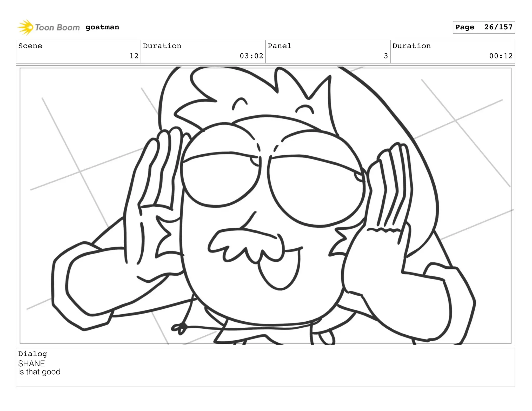
Task: Click the scene duration value 03:02
Action: (251, 56)
